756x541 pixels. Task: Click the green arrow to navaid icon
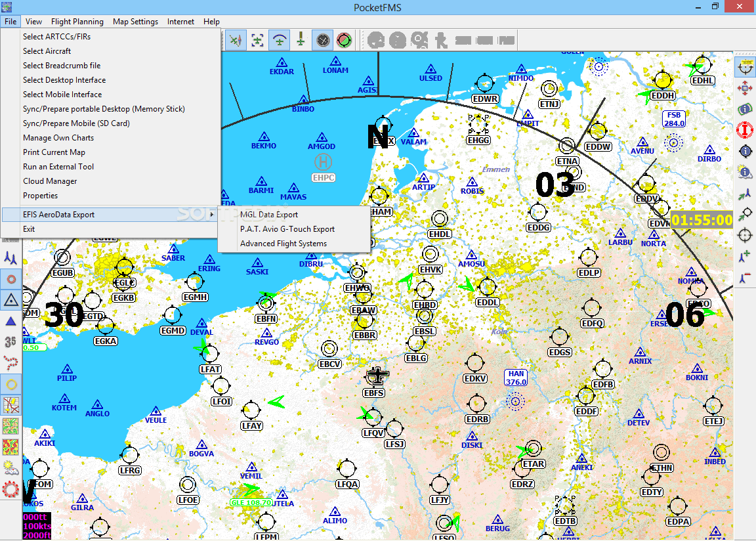pyautogui.click(x=745, y=193)
